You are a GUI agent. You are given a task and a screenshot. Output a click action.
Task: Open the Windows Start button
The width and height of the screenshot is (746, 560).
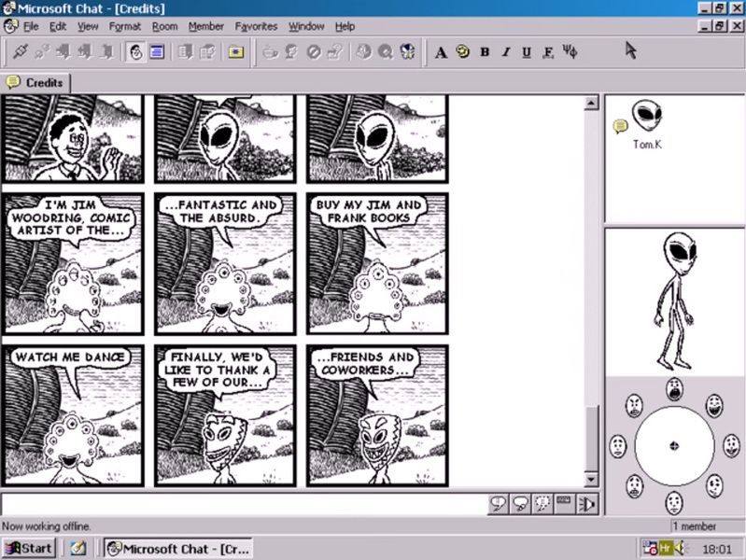29,549
